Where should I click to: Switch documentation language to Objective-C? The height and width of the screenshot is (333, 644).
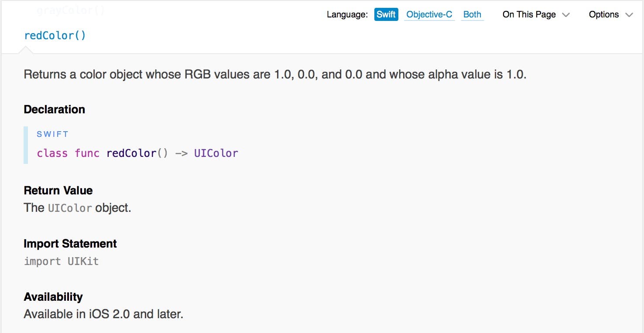(429, 14)
